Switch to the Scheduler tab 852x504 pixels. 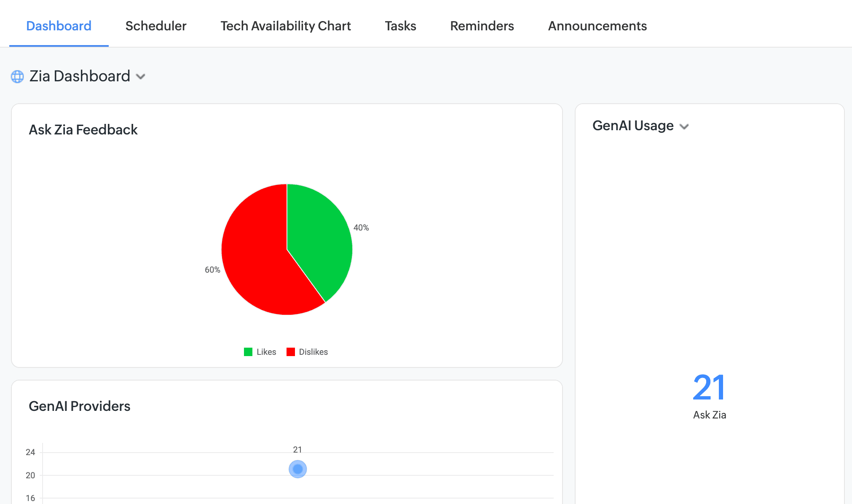point(156,26)
